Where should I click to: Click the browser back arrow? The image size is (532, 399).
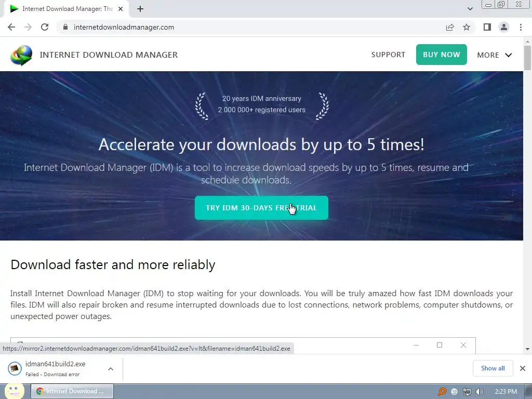[11, 27]
